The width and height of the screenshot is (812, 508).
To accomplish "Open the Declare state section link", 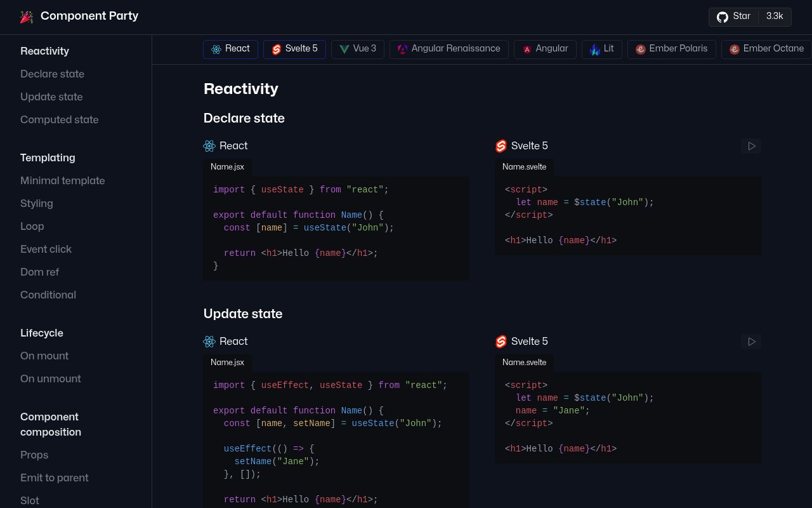I will [52, 74].
